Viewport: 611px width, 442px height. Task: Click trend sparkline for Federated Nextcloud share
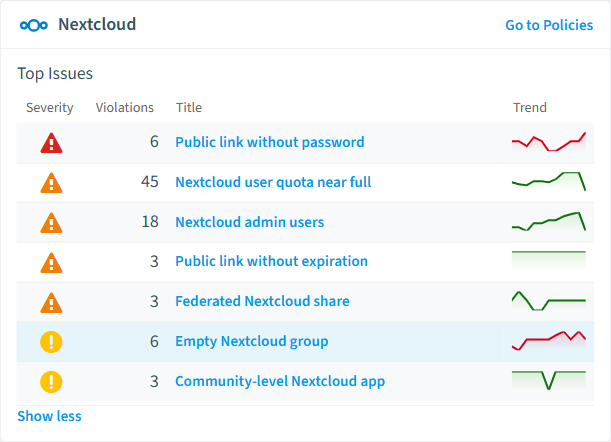(x=549, y=301)
